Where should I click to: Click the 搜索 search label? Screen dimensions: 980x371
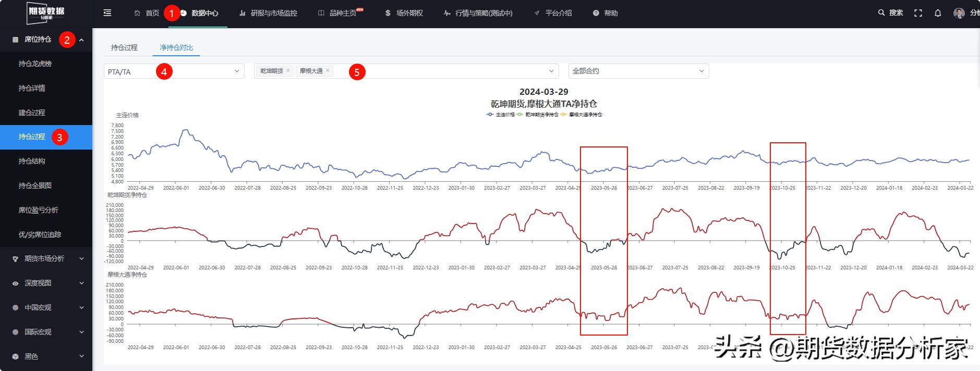point(896,13)
